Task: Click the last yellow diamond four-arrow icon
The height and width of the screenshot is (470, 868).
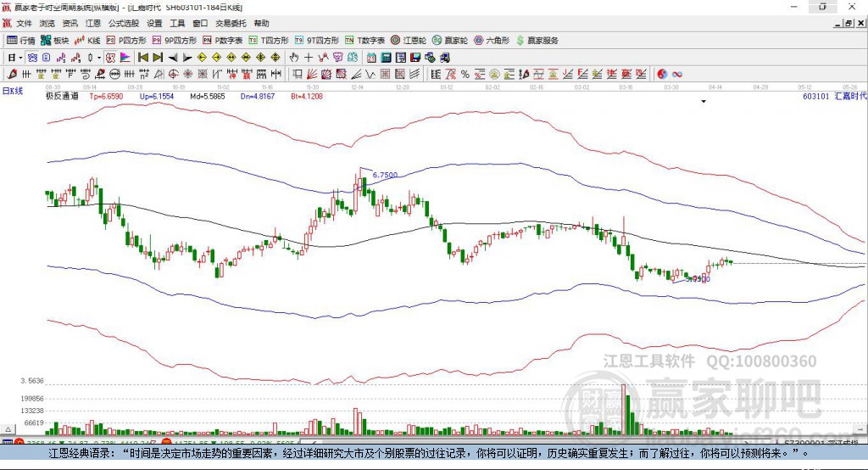Action: coord(275,58)
